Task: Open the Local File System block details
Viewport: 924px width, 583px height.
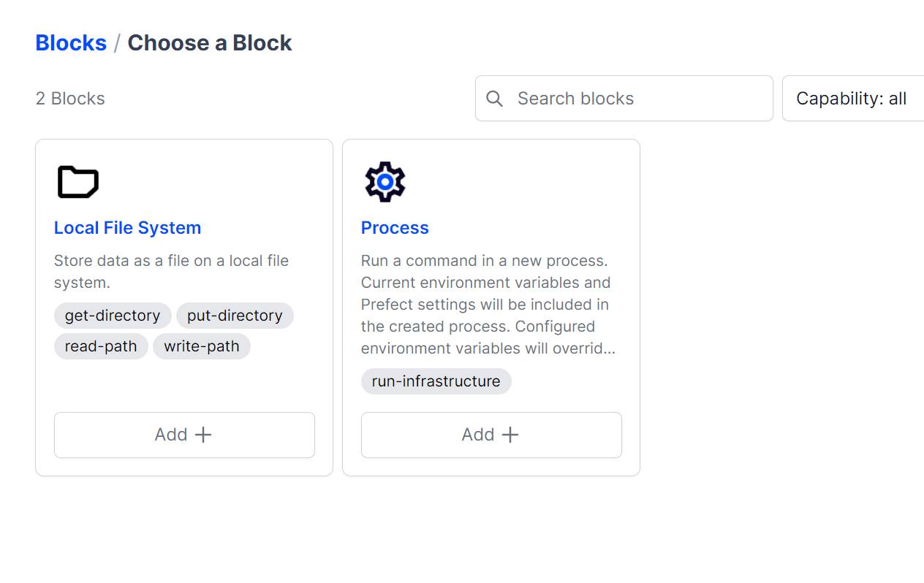Action: [127, 227]
